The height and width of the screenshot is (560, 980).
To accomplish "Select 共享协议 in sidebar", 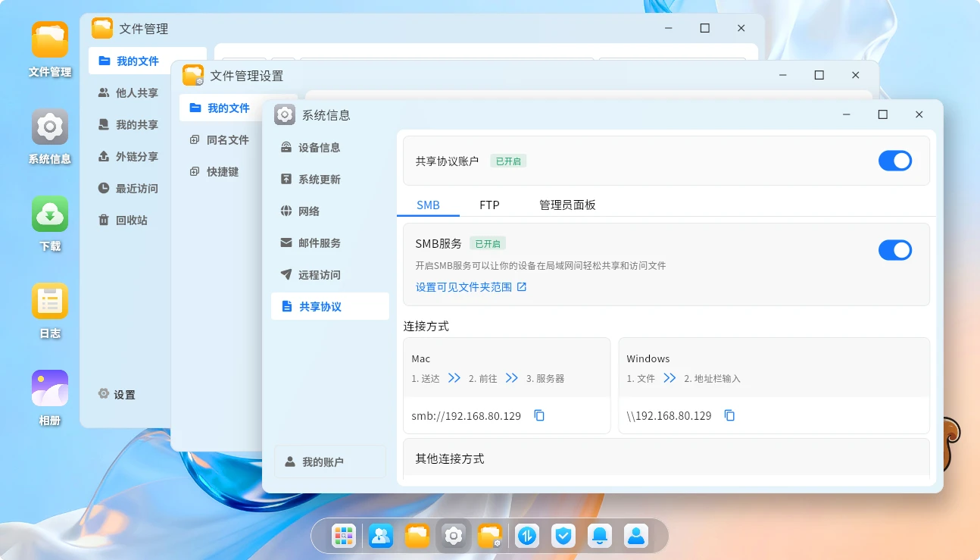I will [330, 307].
